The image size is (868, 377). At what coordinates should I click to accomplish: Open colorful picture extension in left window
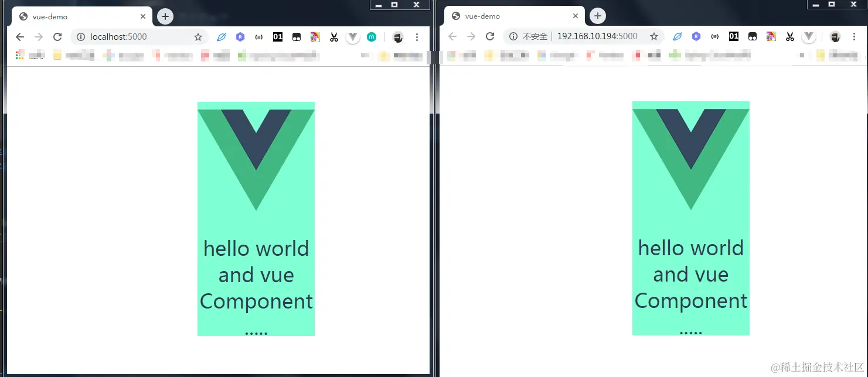315,37
